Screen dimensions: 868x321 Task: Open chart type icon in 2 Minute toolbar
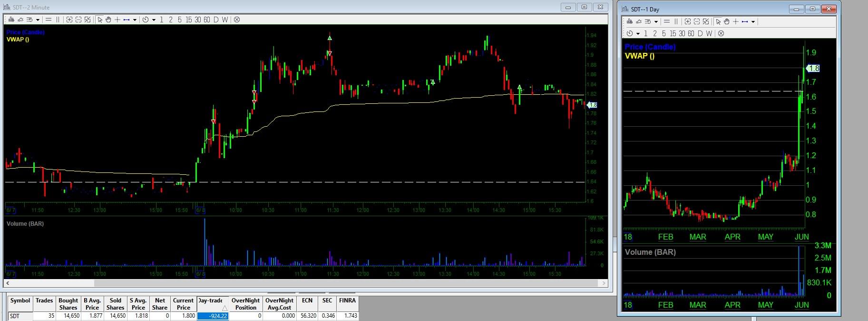[x=11, y=20]
